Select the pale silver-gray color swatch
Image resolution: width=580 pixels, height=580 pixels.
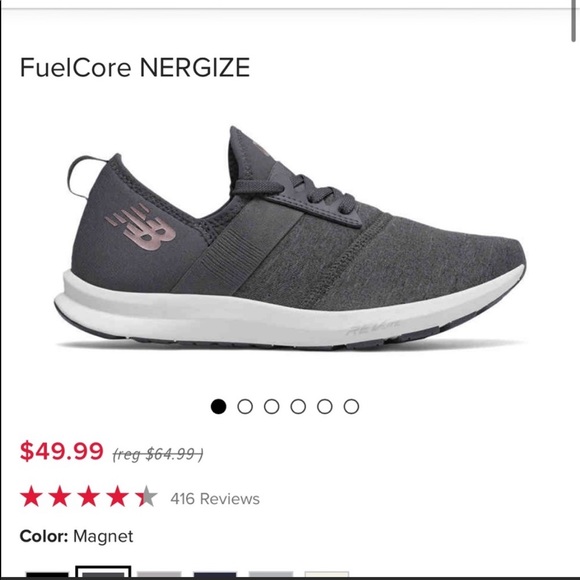click(x=271, y=574)
